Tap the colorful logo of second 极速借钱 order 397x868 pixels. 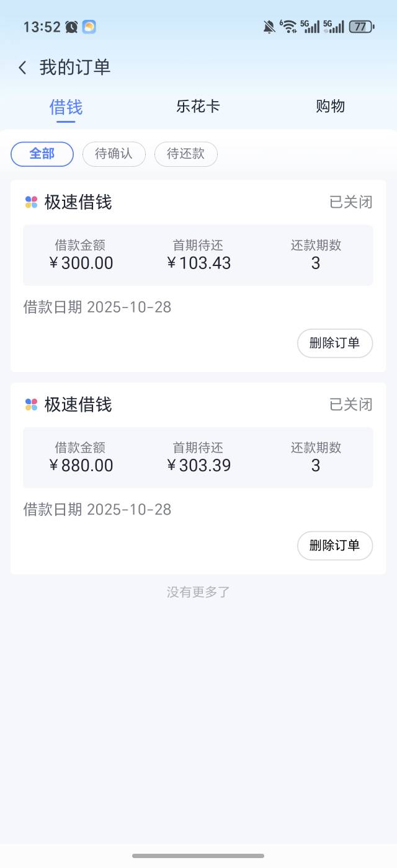pos(31,405)
